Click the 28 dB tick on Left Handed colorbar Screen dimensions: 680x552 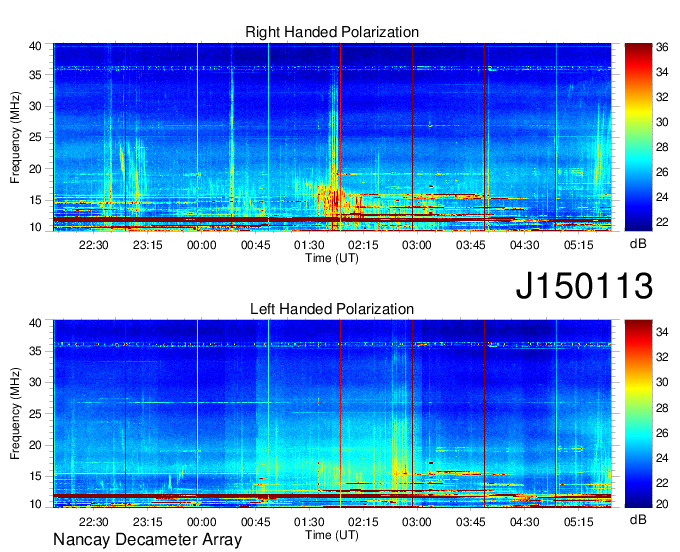[662, 408]
